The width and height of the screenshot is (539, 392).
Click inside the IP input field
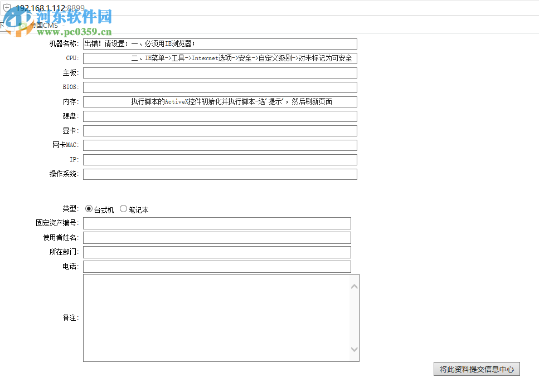pyautogui.click(x=220, y=159)
